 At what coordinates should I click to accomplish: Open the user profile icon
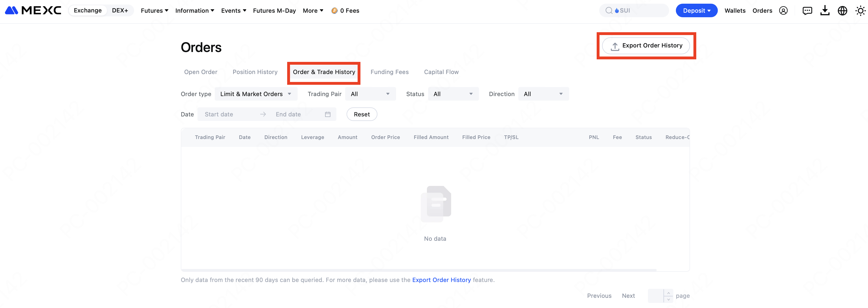(783, 10)
